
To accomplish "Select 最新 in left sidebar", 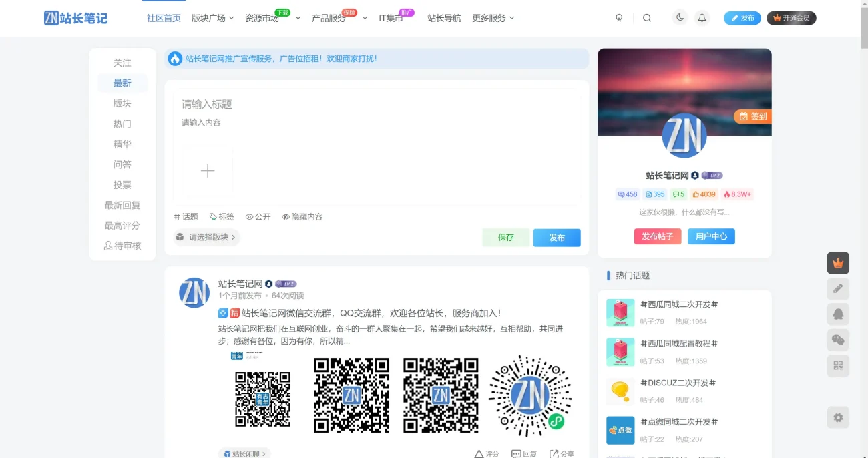I will pyautogui.click(x=122, y=83).
